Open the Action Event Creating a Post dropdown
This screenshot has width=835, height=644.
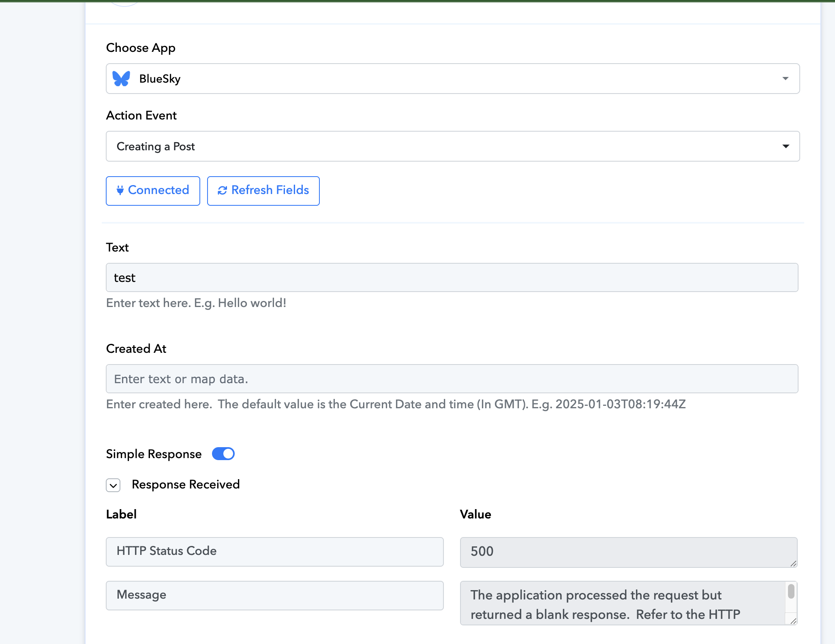[452, 146]
